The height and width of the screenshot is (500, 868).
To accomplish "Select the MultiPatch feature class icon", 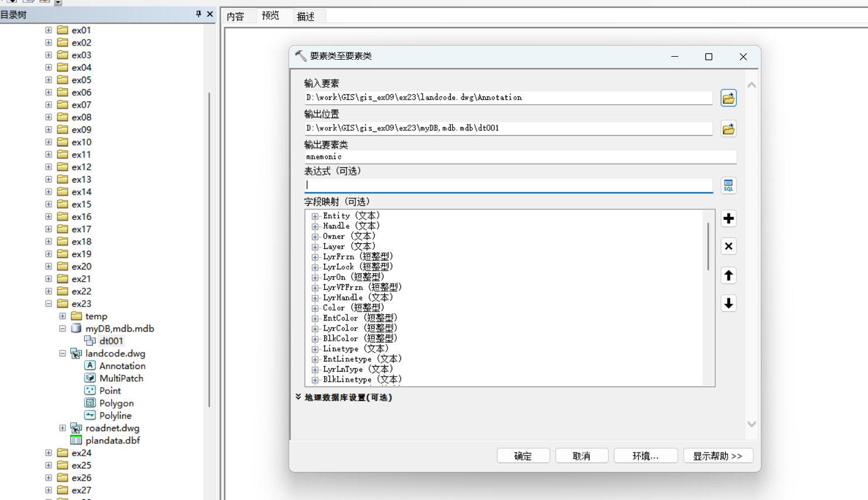I will pos(90,378).
